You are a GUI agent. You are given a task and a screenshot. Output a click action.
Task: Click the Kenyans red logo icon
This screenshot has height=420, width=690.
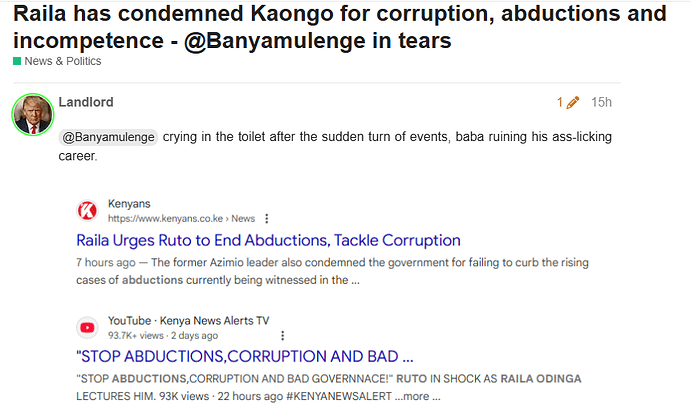[x=87, y=211]
